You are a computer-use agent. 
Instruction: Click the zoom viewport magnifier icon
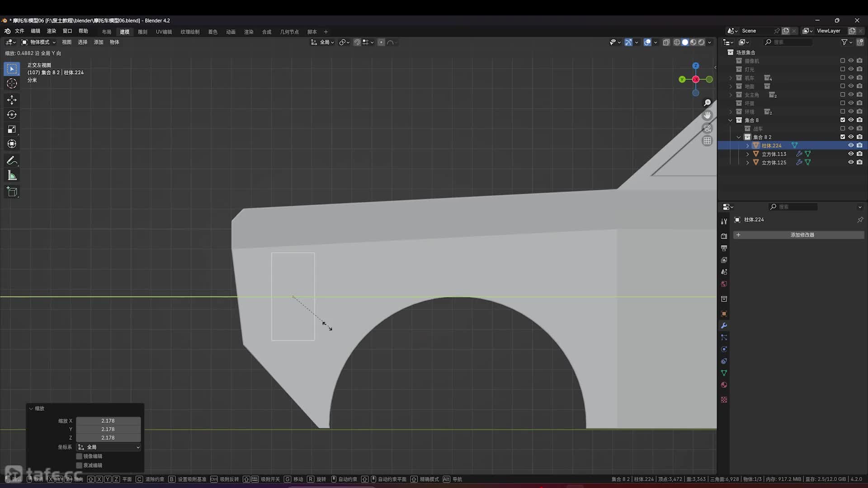(708, 103)
